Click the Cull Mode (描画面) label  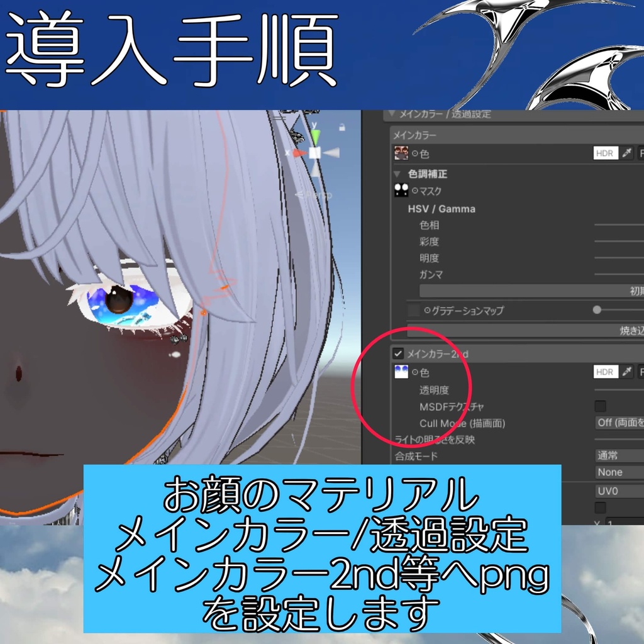[462, 423]
